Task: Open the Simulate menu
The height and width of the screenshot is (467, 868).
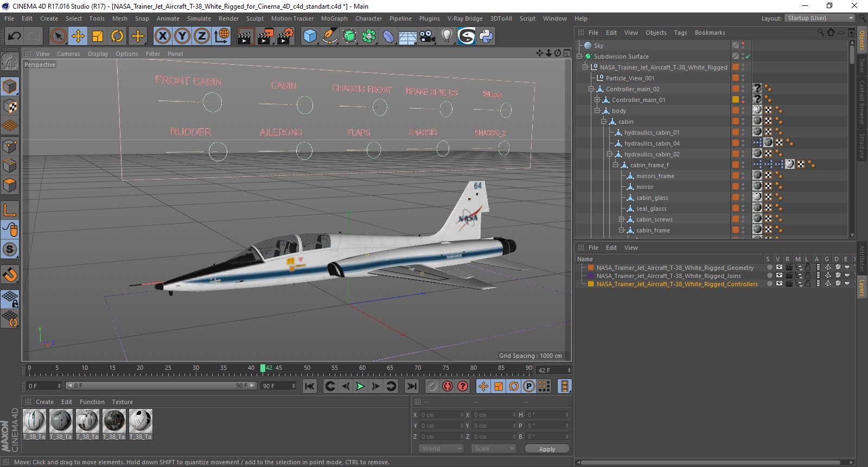Action: 199,18
